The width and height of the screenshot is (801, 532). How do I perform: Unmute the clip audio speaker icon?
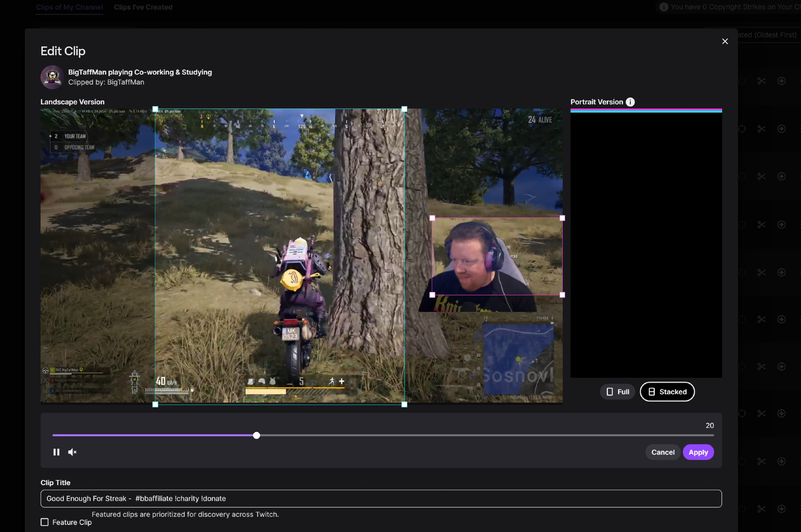click(72, 452)
